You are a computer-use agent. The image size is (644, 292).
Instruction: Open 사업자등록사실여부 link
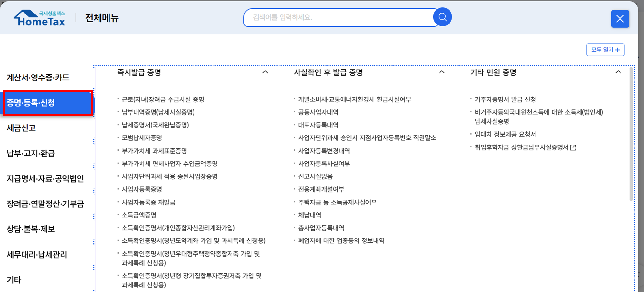(324, 164)
